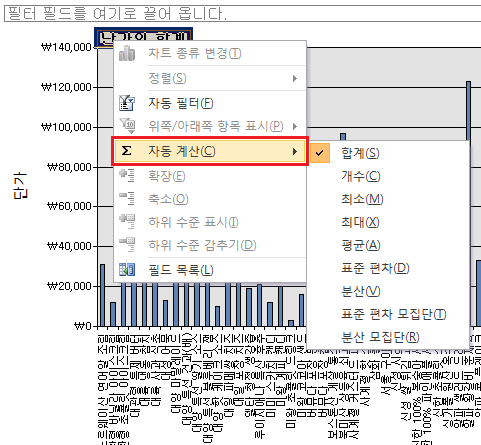Click the show lower level icon
This screenshot has height=445, width=481.
click(127, 222)
